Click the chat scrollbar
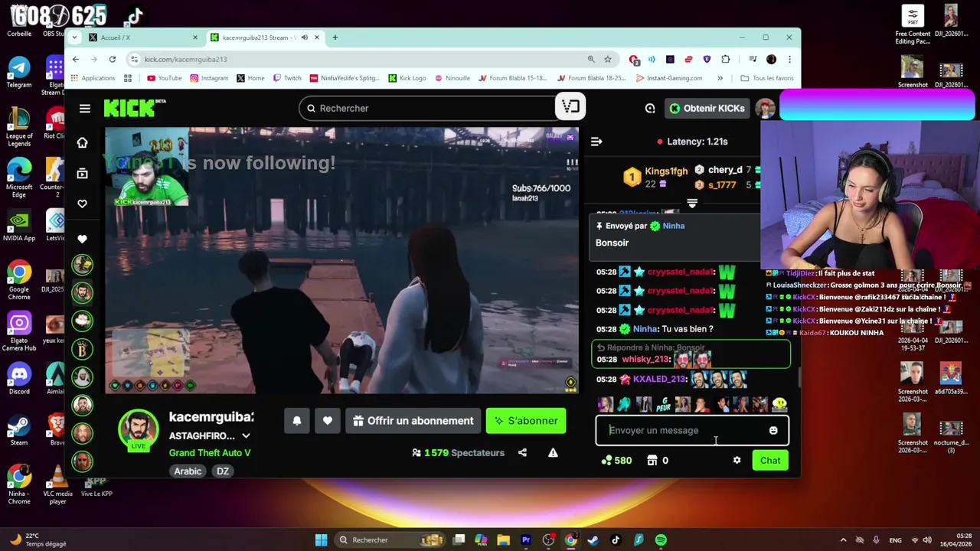This screenshot has height=551, width=980. tap(799, 377)
